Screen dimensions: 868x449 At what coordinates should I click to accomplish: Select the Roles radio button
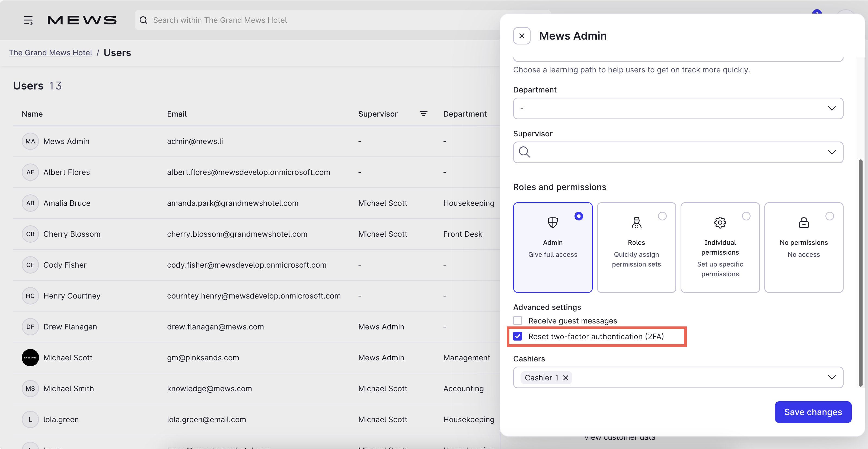click(662, 216)
